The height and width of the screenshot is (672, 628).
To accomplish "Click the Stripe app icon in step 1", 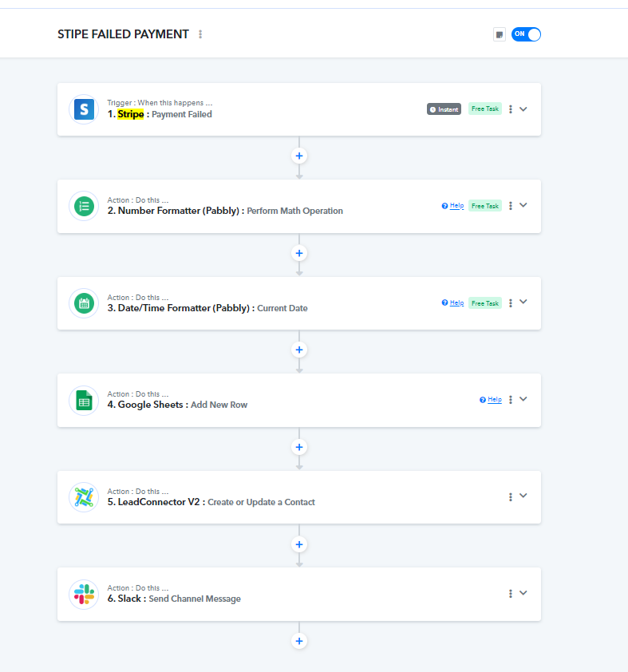I will (84, 109).
